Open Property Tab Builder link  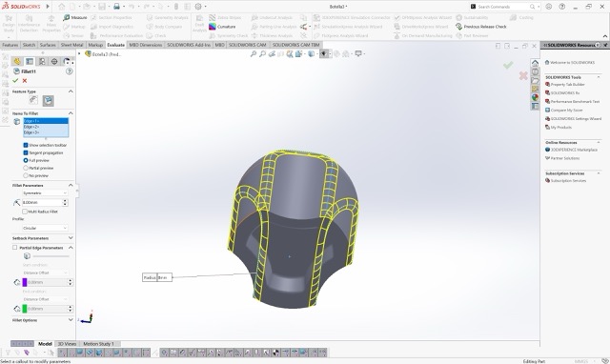pos(567,85)
